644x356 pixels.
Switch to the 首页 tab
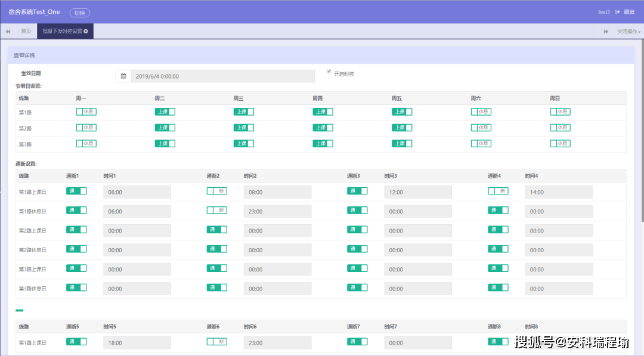26,31
